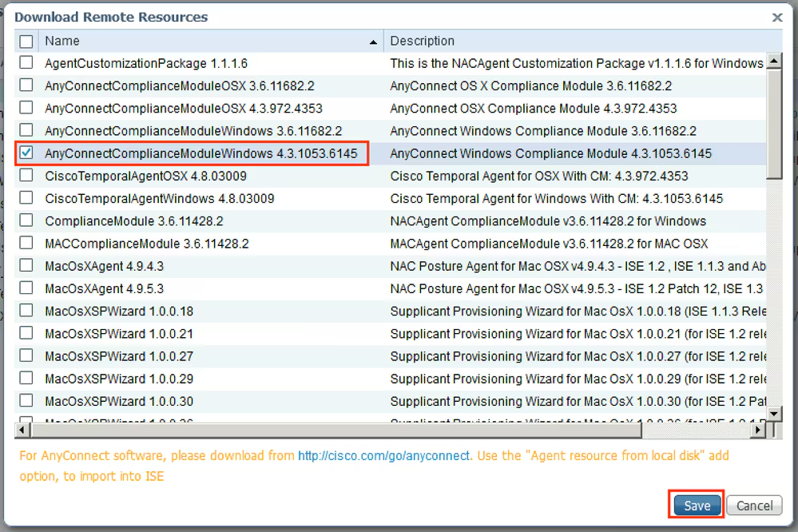Click the vertical scrollbar down arrow
This screenshot has height=532, width=798.
[774, 414]
